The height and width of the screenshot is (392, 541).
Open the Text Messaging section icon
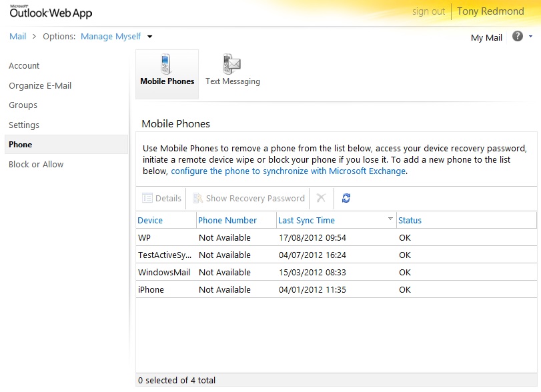(232, 71)
